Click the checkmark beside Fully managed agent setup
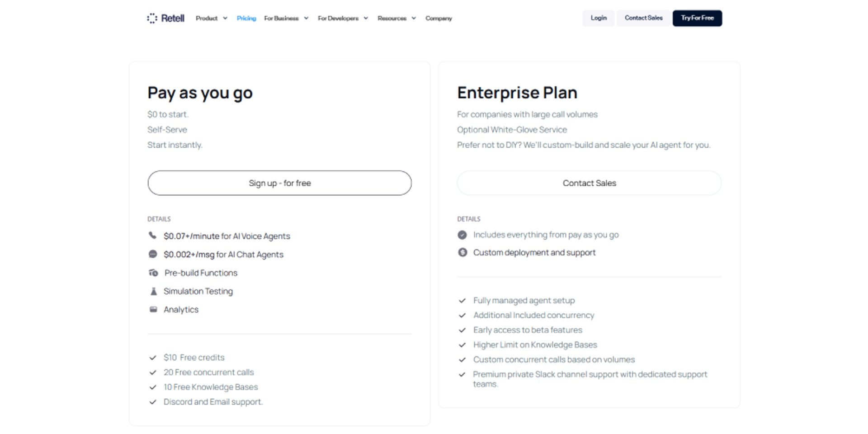 [x=462, y=301]
